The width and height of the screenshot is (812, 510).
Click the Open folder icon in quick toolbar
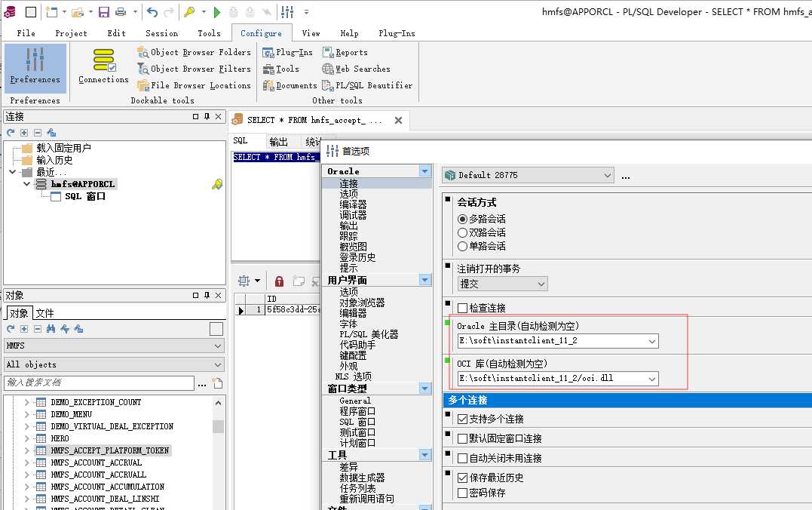(x=78, y=11)
